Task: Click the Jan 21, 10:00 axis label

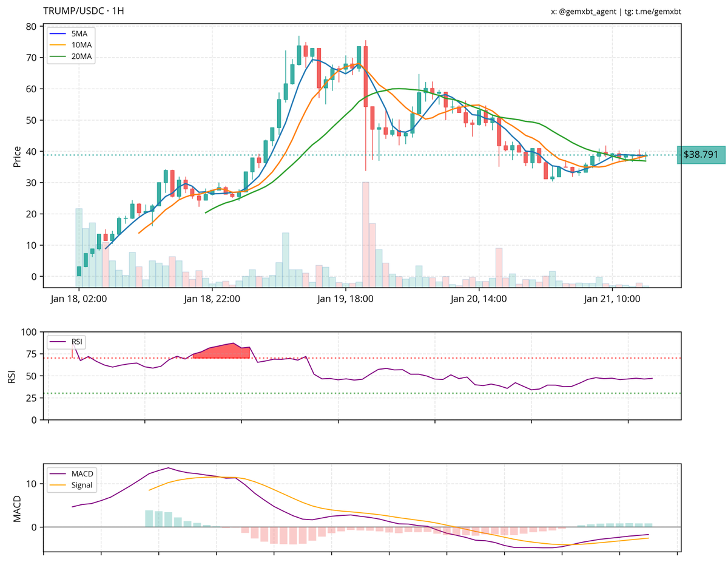Action: tap(613, 299)
